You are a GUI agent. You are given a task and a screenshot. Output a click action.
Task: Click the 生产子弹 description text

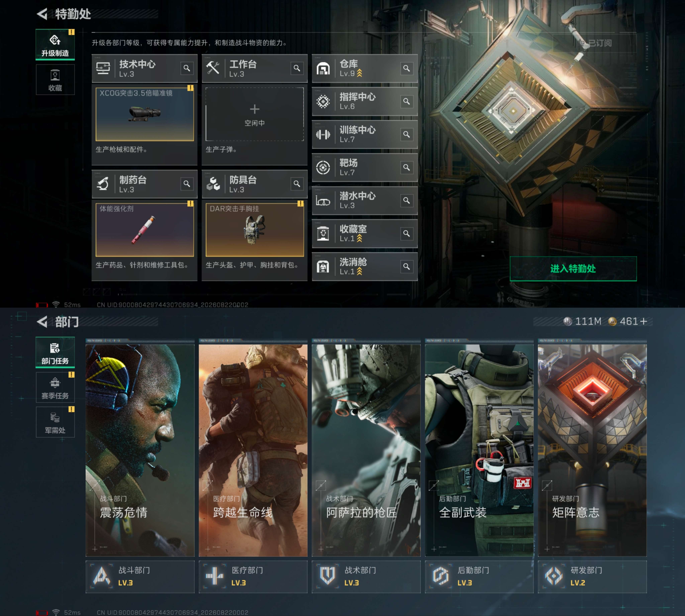[x=221, y=150]
